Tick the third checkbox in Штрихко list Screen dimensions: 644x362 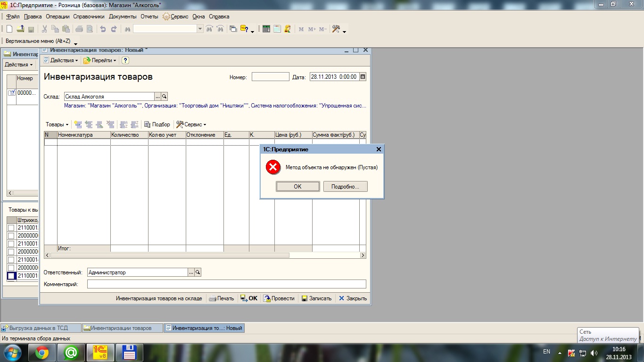(11, 244)
